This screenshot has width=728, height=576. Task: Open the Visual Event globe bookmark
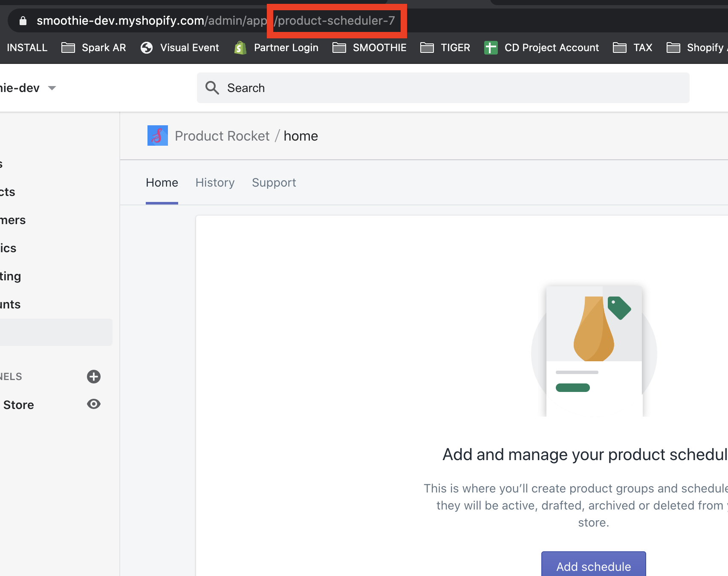click(179, 48)
